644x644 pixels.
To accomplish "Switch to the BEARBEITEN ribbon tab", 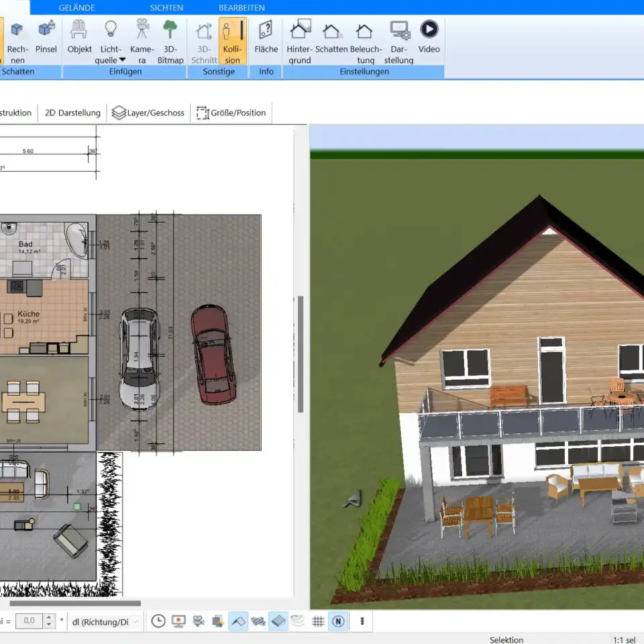I will point(241,8).
